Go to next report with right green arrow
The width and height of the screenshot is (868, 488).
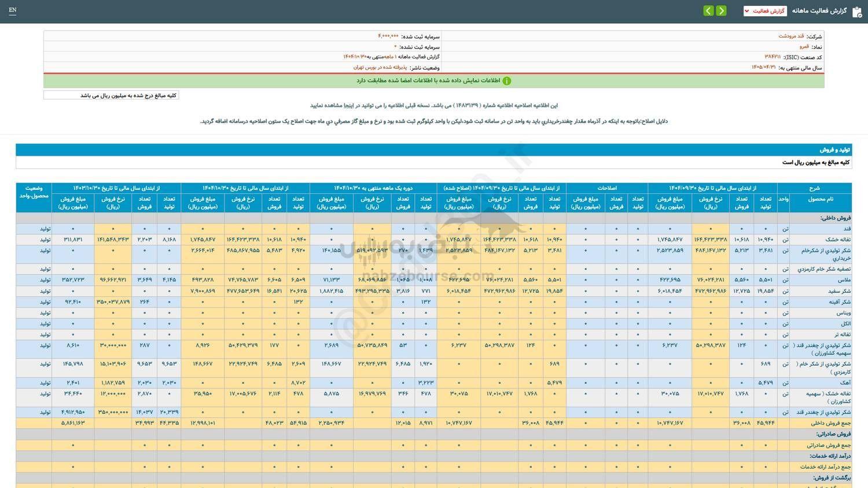(x=721, y=11)
